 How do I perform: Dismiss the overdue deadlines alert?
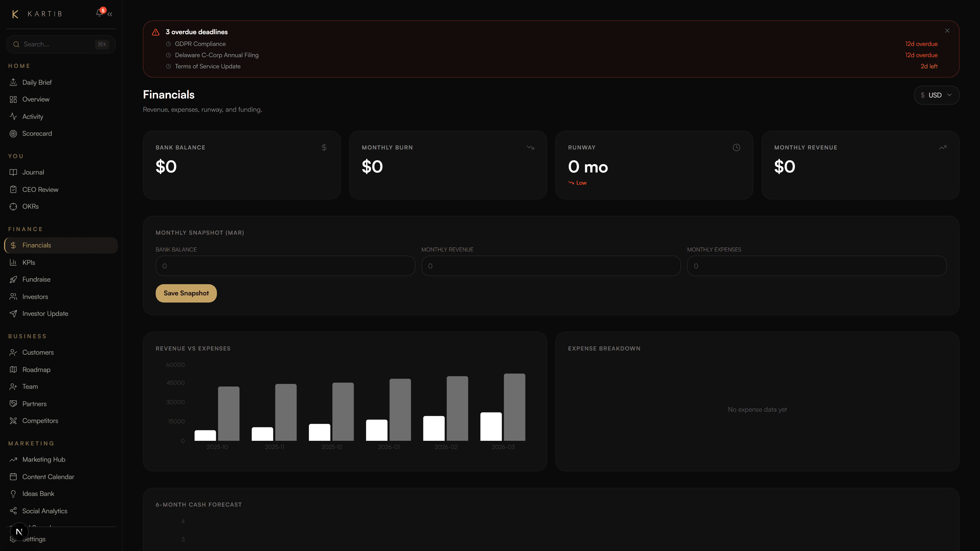click(947, 31)
